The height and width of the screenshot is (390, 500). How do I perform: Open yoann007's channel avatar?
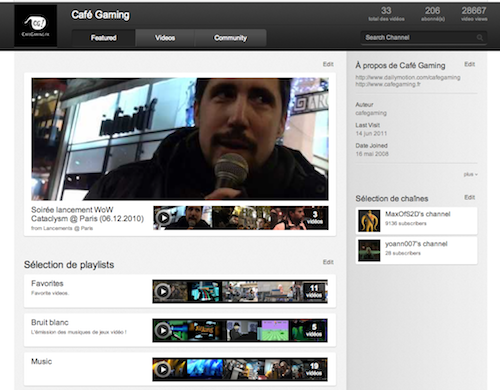(x=369, y=250)
